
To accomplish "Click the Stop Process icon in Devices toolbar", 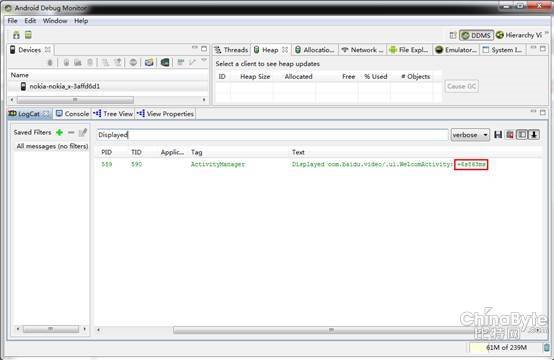I will point(133,63).
